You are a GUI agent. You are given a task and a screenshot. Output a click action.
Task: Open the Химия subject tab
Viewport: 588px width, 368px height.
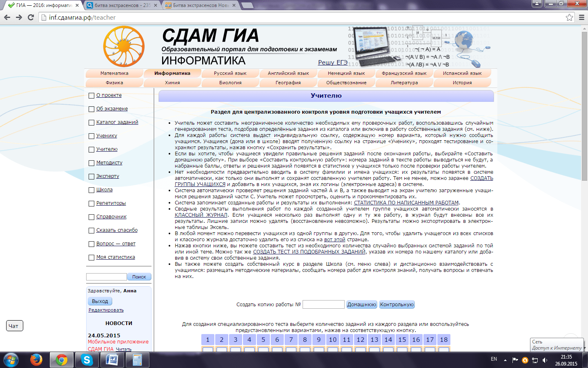[172, 83]
